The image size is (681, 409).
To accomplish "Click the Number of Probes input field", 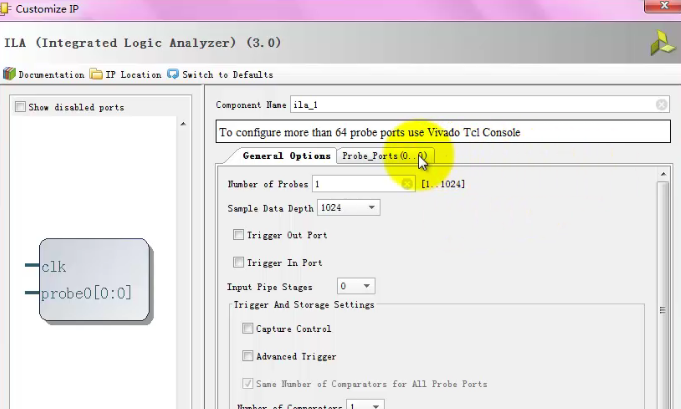I will 364,184.
